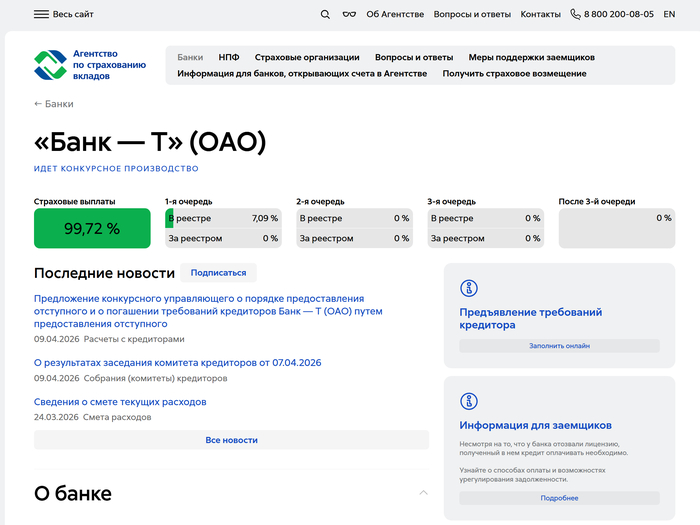Open 'Об Агентстве' in the top bar

click(x=395, y=14)
